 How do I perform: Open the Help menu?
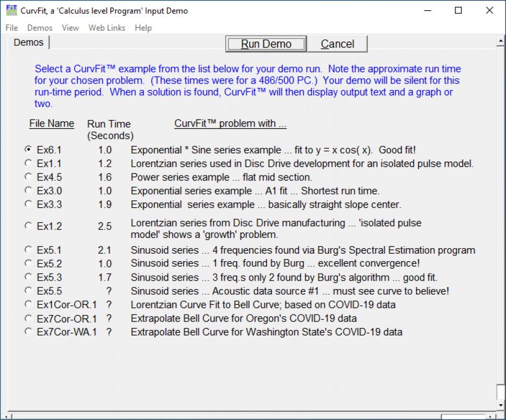pos(143,28)
